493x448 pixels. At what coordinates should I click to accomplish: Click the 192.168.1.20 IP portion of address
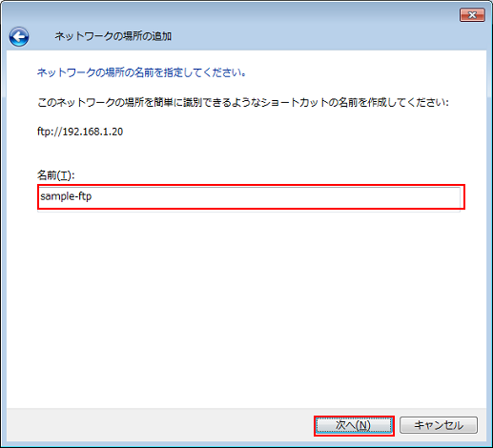[x=92, y=132]
